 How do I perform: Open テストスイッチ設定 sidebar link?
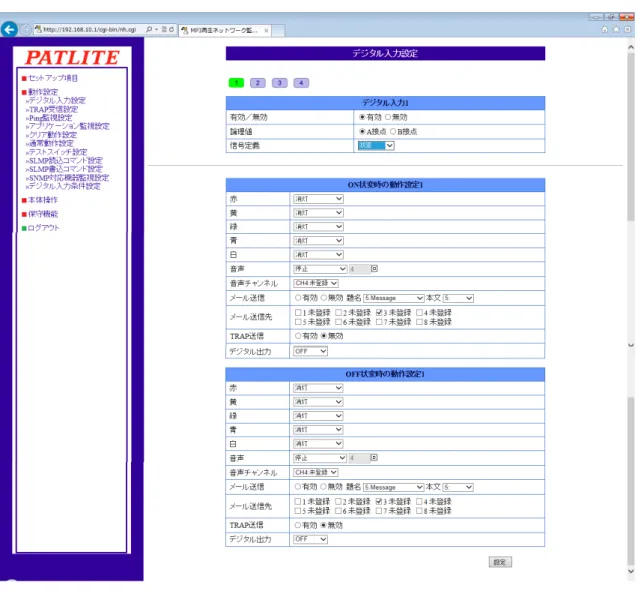(x=58, y=152)
